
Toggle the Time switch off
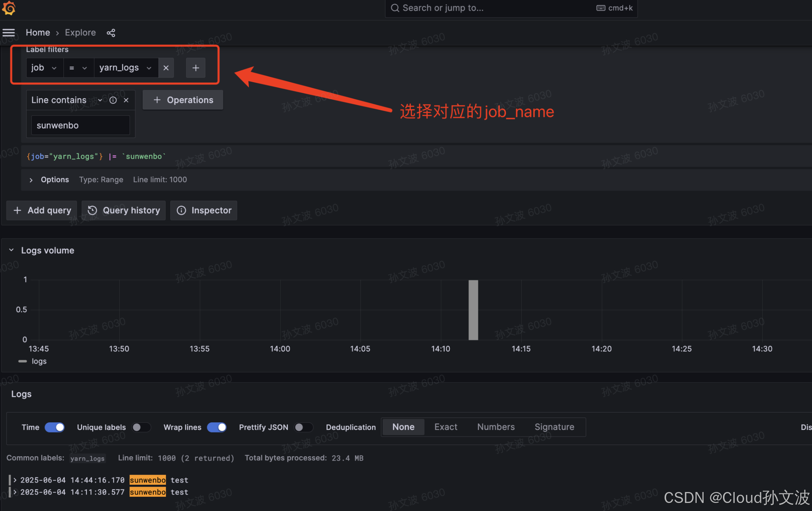pyautogui.click(x=55, y=427)
